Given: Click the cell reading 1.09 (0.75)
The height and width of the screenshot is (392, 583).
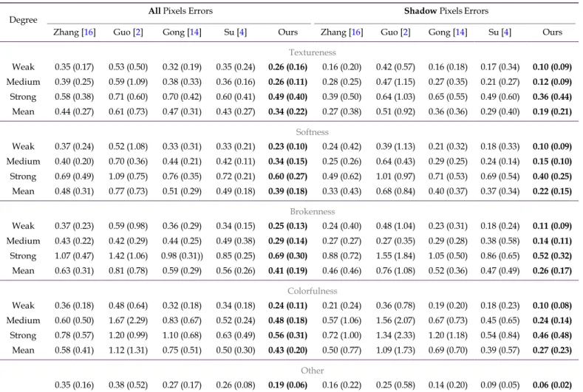Looking at the screenshot, I should tap(128, 176).
